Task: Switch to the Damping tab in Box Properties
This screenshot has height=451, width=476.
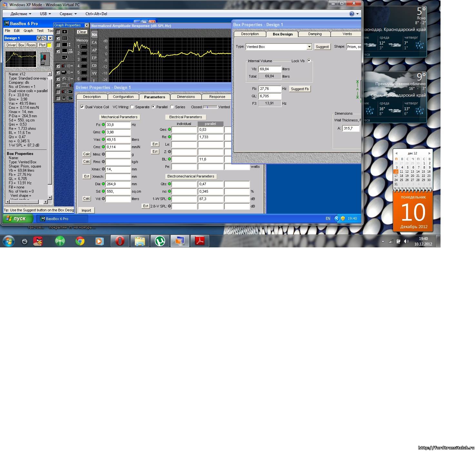Action: click(x=315, y=34)
